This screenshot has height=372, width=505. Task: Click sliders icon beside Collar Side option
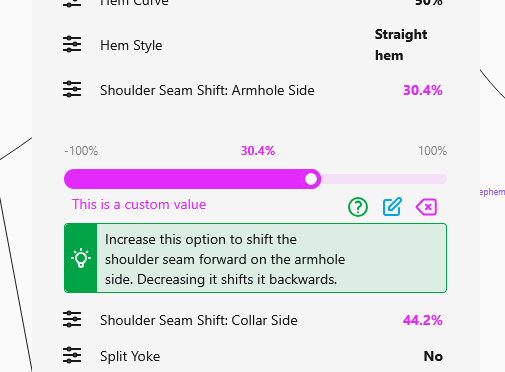tap(72, 319)
